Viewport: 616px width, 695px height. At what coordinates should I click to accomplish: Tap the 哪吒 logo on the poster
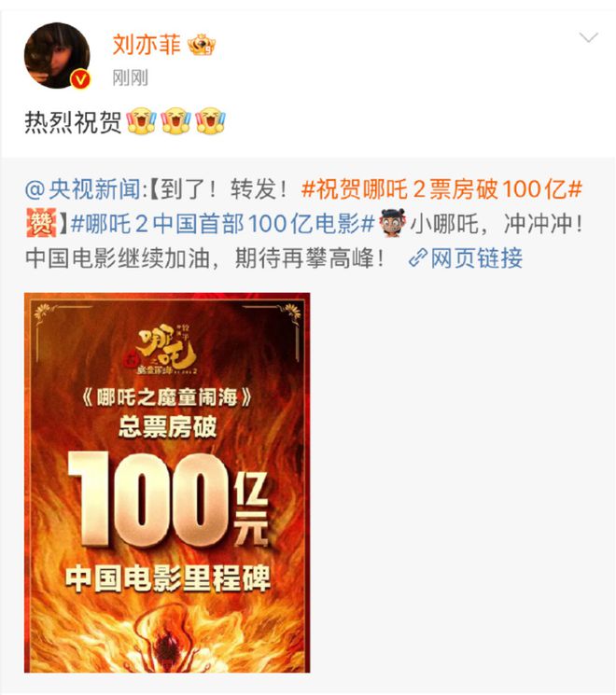(167, 350)
